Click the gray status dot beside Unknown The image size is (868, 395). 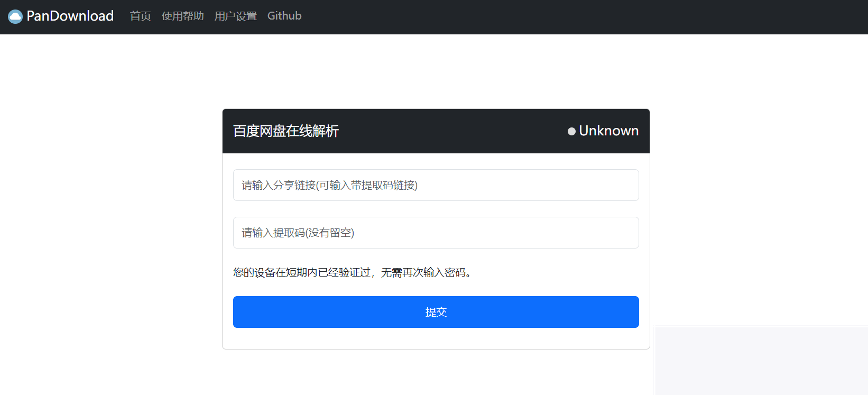571,131
